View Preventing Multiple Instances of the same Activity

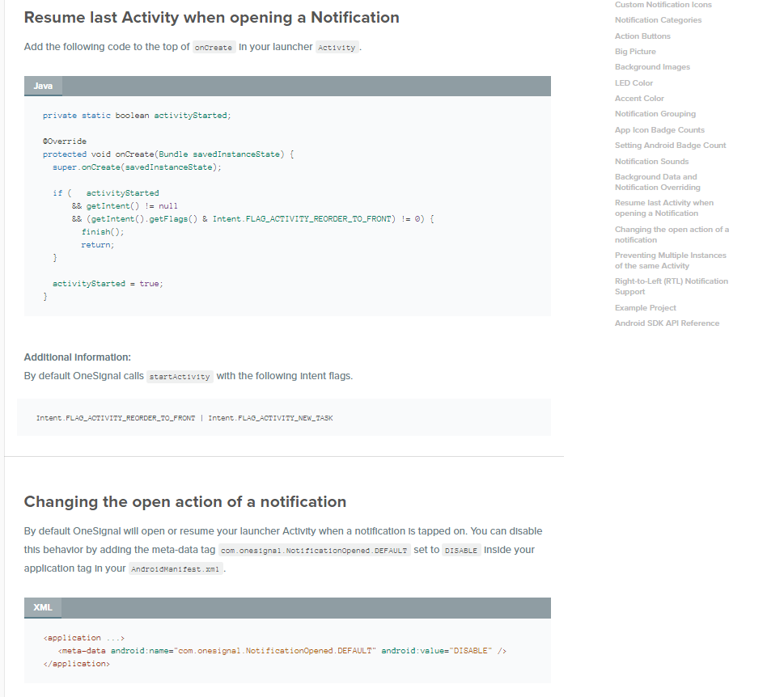669,260
